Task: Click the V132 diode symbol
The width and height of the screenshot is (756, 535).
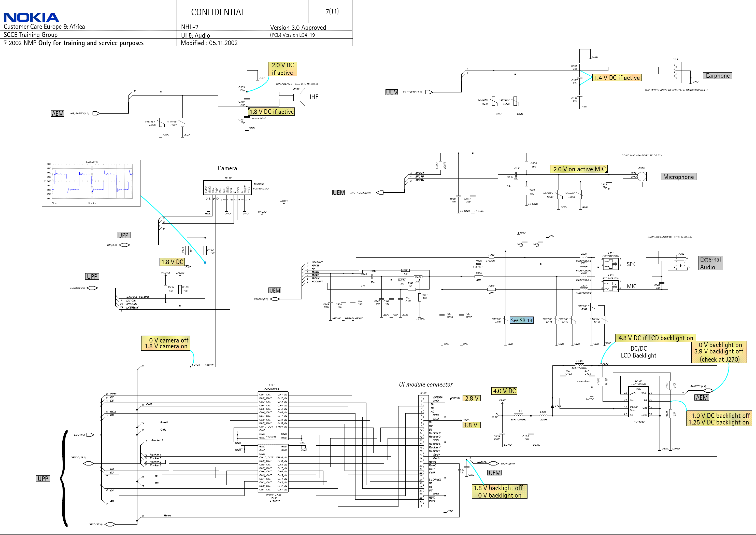Action: [x=552, y=406]
